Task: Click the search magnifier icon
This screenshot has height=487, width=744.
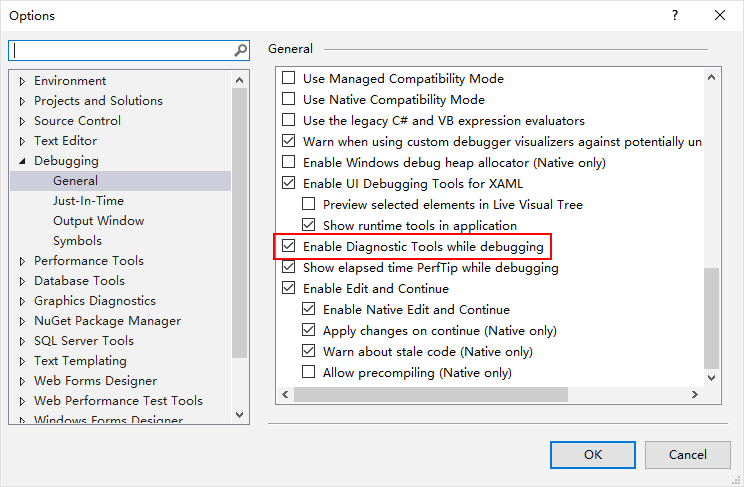Action: pyautogui.click(x=240, y=50)
